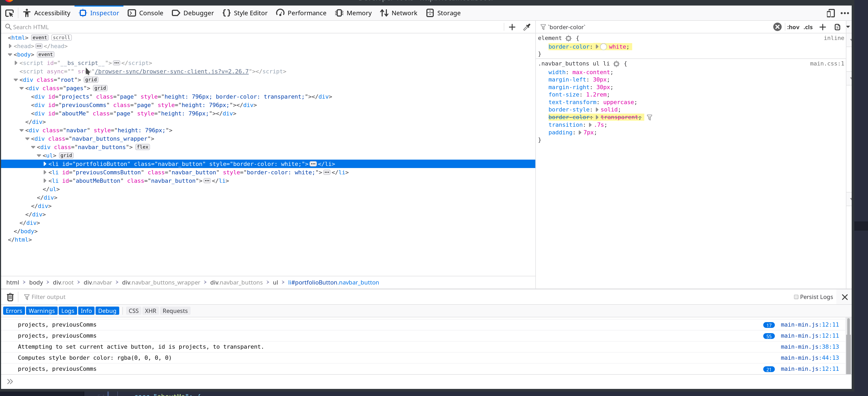Expand the head element node
The height and width of the screenshot is (396, 868).
click(x=10, y=46)
